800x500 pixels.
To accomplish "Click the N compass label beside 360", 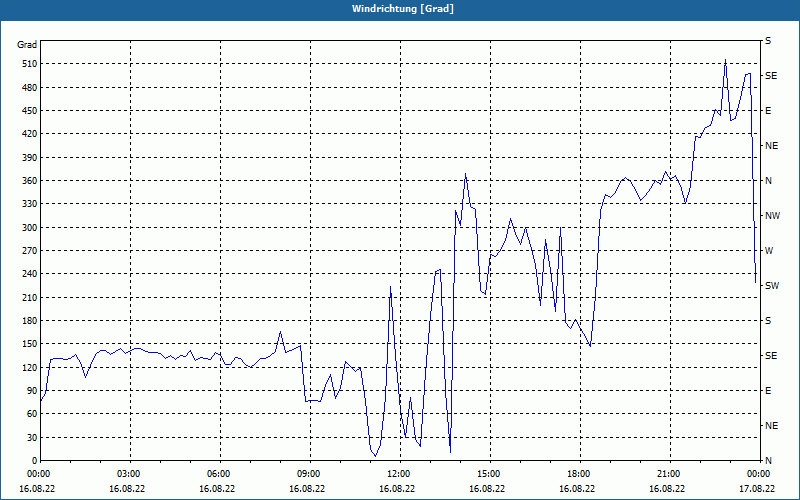I will tap(768, 181).
